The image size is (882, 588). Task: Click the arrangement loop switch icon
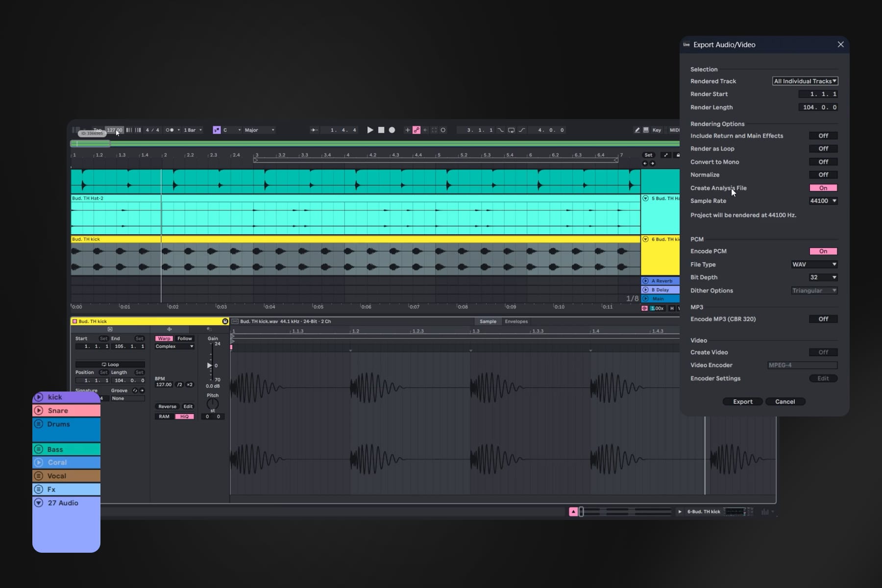point(511,130)
